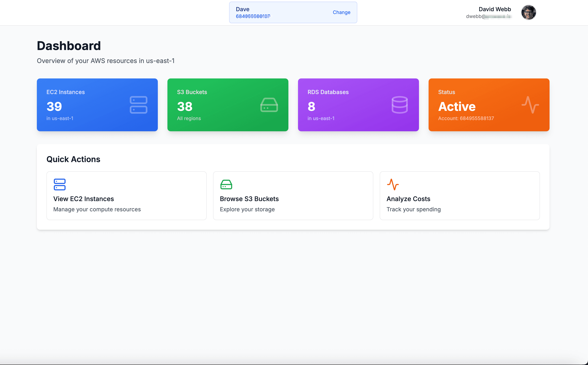Screen dimensions: 588x365
Task: Click the Dashboard page title
Action: coord(69,45)
